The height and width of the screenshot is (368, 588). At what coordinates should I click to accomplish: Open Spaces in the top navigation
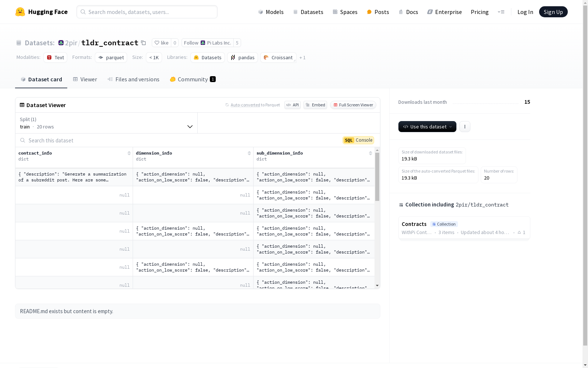pos(345,12)
